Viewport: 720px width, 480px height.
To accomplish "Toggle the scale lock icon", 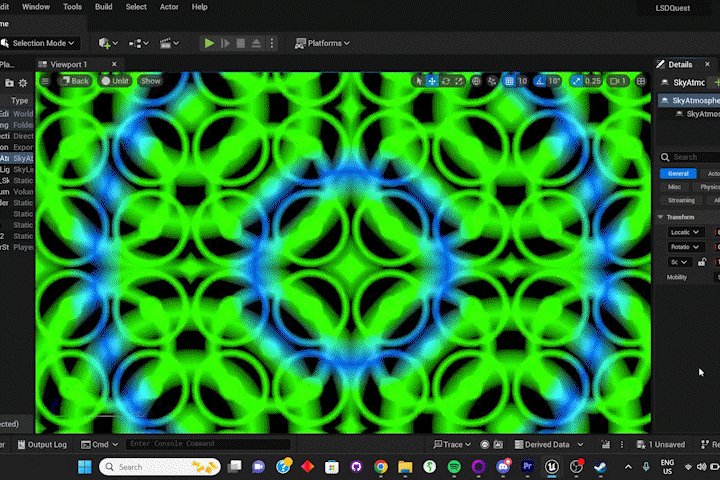I will click(x=702, y=262).
